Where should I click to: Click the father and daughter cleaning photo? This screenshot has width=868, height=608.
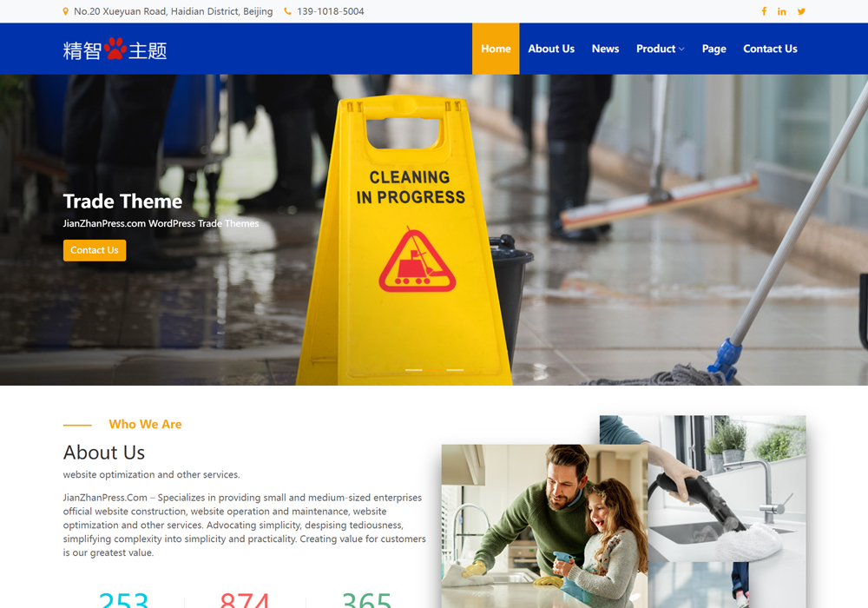[x=544, y=525]
